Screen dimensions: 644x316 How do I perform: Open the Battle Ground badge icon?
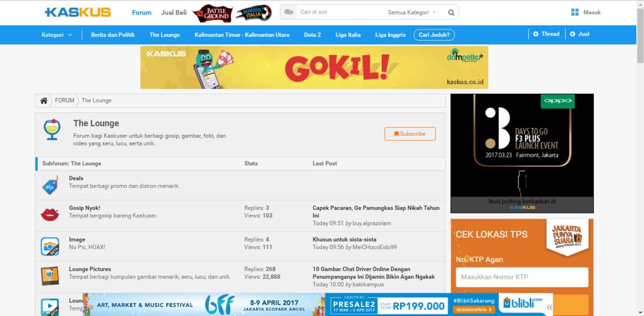point(212,13)
